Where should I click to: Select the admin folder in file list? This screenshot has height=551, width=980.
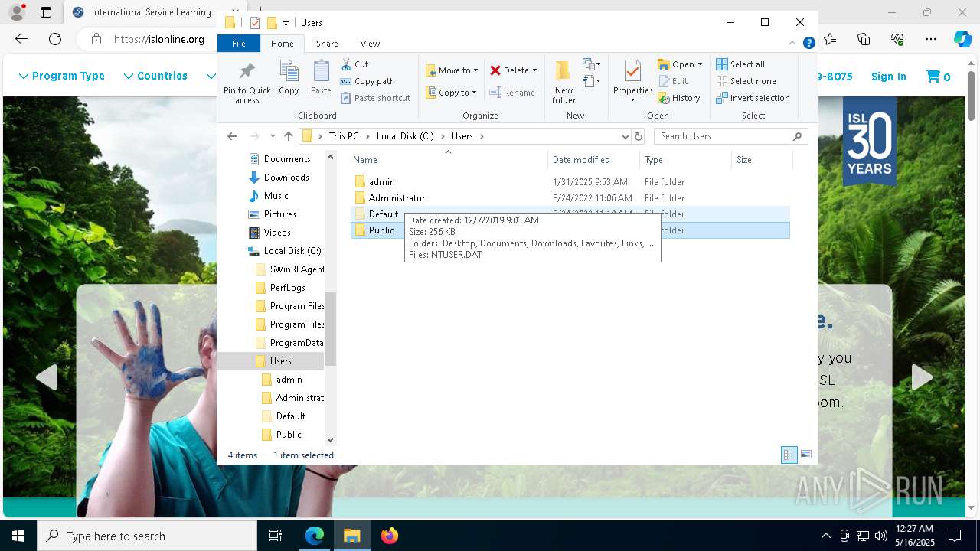[570, 182]
